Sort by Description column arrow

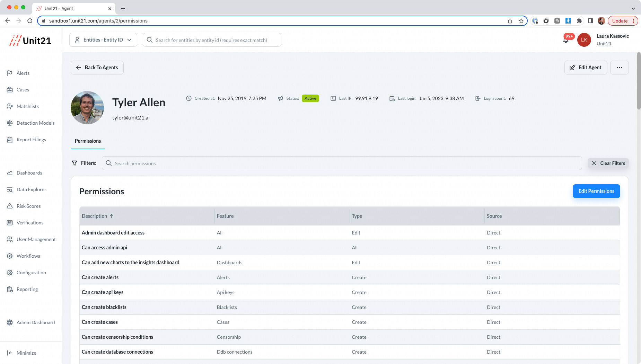point(112,216)
